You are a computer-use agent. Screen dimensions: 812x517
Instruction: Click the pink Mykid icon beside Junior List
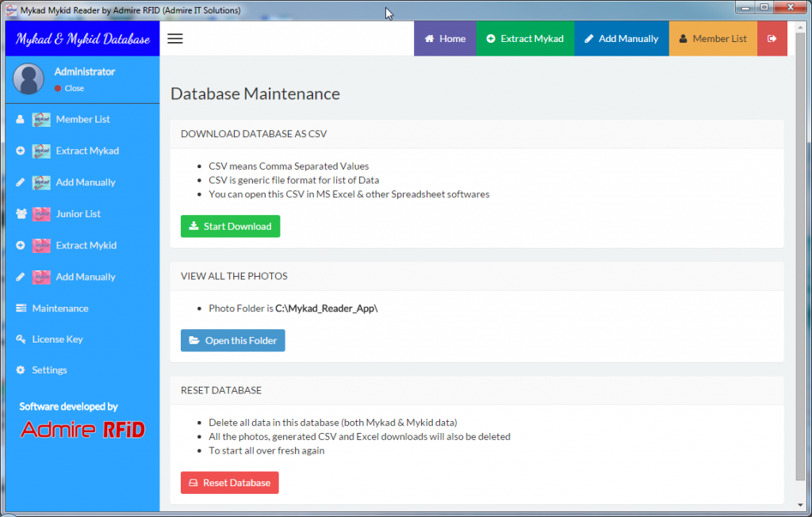(41, 214)
